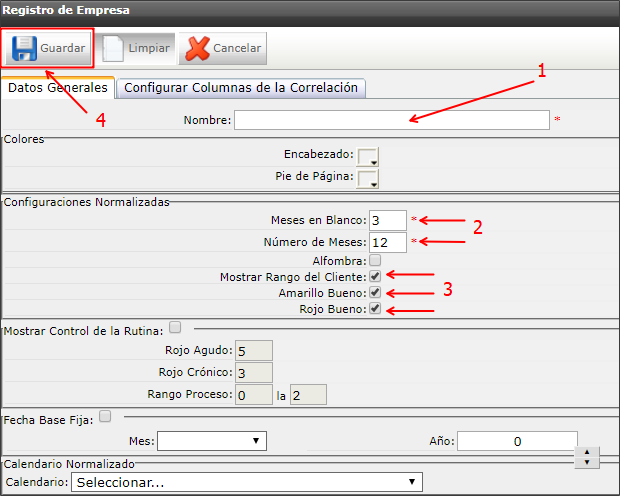Click the Año number field

(517, 441)
